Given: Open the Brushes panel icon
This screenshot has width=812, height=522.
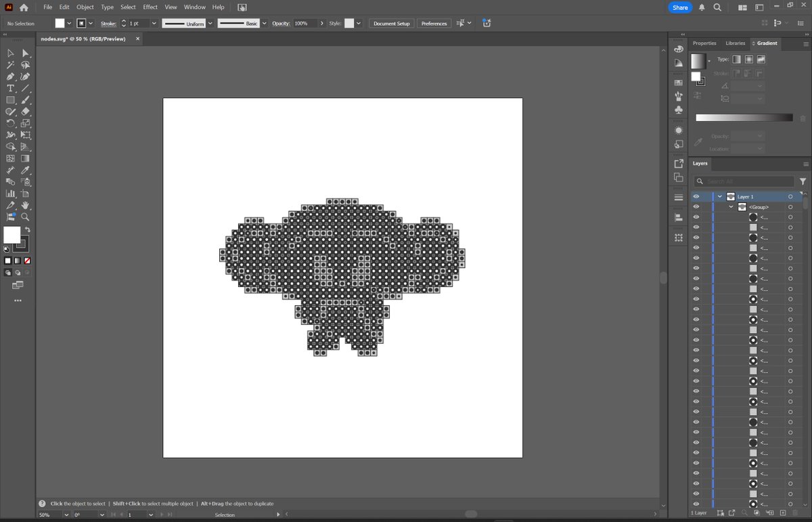Looking at the screenshot, I should coord(679,96).
